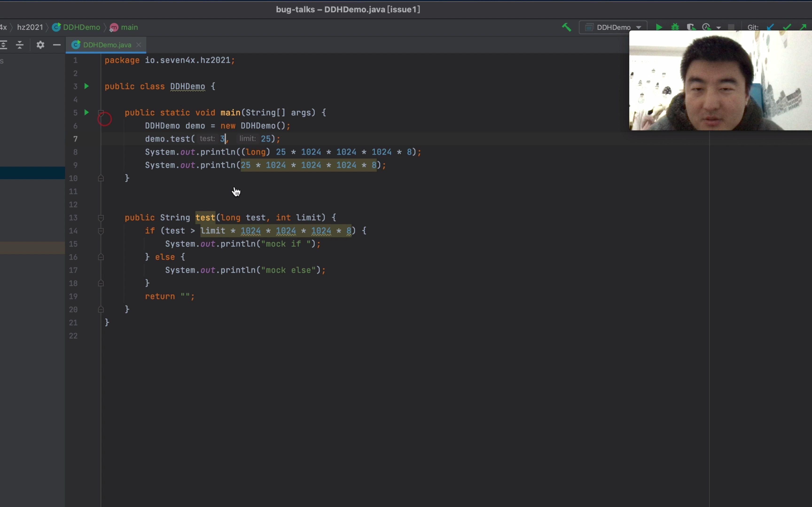Click the hz2021 breadcrumb
Screen dimensions: 812x507
tap(30, 27)
